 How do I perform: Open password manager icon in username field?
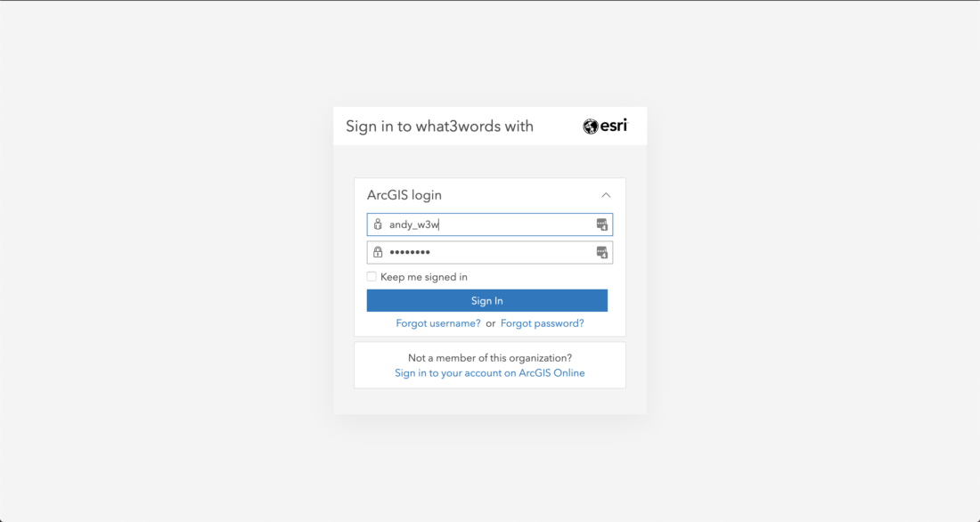coord(602,224)
